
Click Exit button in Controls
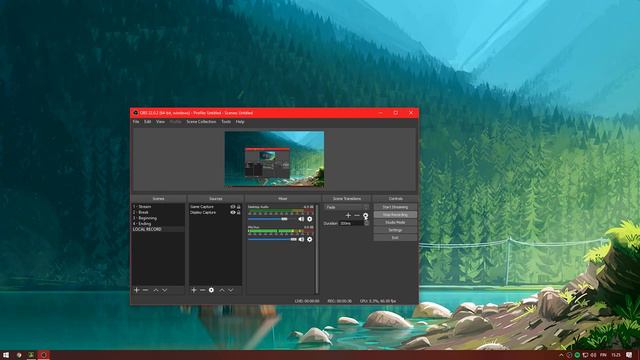point(395,238)
